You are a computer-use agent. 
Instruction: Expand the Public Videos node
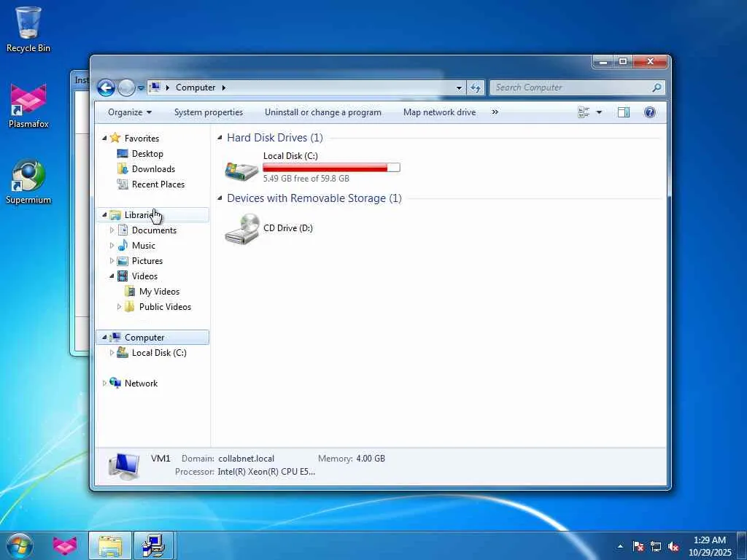click(119, 307)
